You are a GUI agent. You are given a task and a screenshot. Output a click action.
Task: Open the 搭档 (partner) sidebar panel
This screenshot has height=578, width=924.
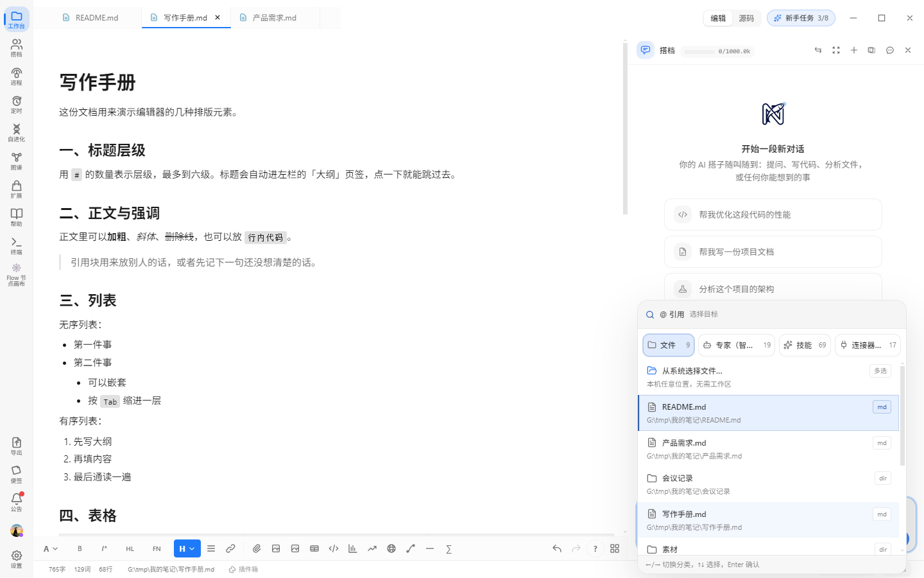17,48
